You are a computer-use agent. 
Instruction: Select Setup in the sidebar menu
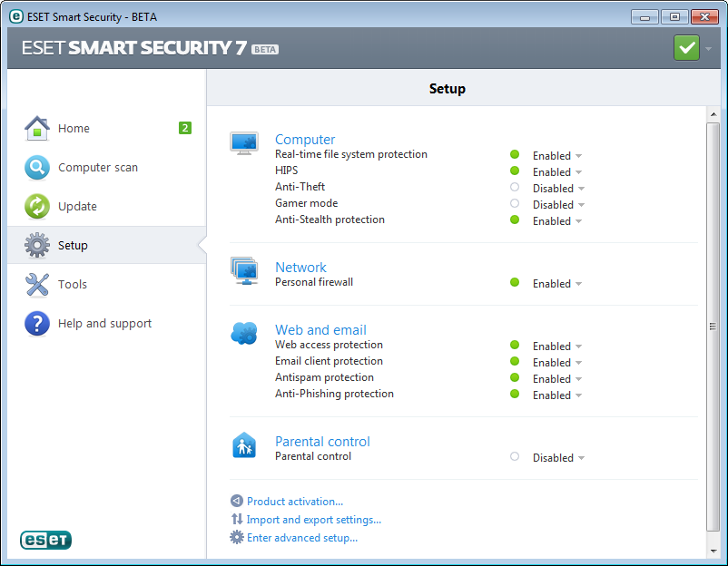click(x=73, y=246)
